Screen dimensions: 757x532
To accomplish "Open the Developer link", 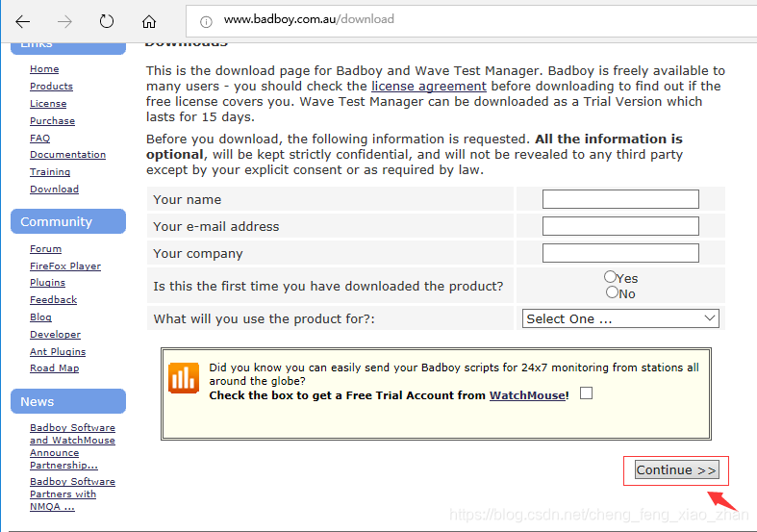I will tap(55, 335).
